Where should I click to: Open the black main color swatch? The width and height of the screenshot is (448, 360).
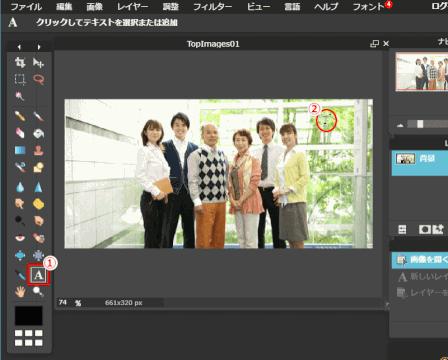pos(29,316)
